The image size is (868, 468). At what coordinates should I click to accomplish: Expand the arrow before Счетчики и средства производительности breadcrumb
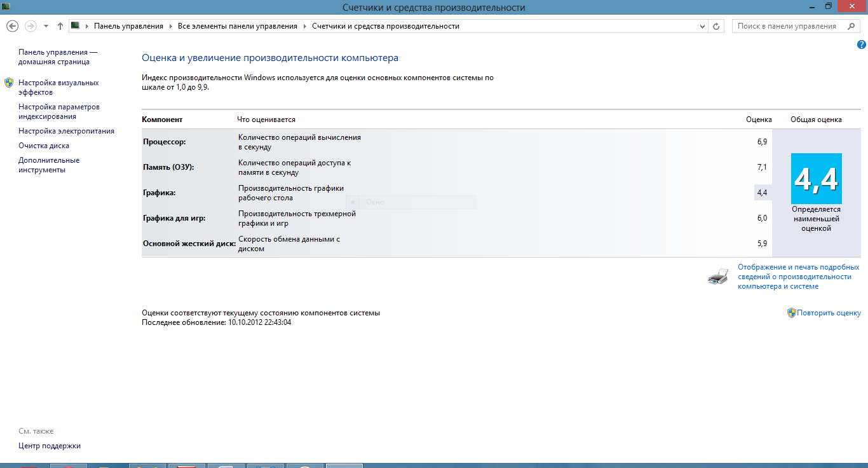click(306, 27)
